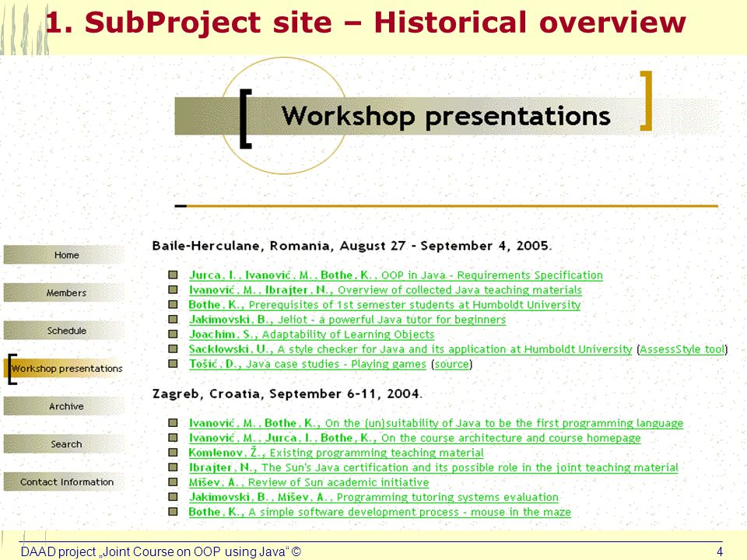Open Overview of collected Java teaching materials
Image resolution: width=747 pixels, height=560 pixels.
pos(385,290)
